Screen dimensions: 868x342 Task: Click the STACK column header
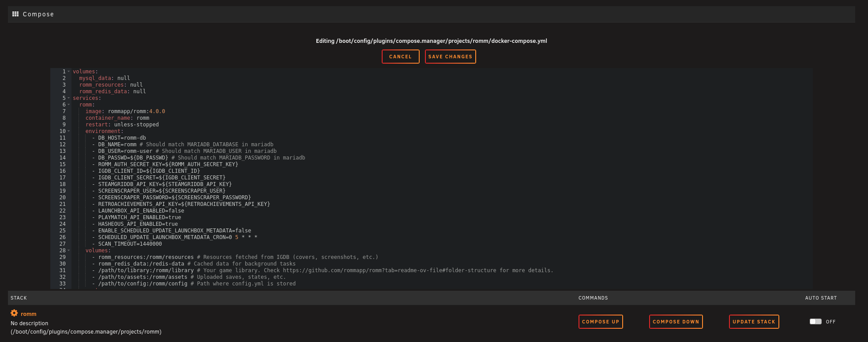[x=19, y=298]
